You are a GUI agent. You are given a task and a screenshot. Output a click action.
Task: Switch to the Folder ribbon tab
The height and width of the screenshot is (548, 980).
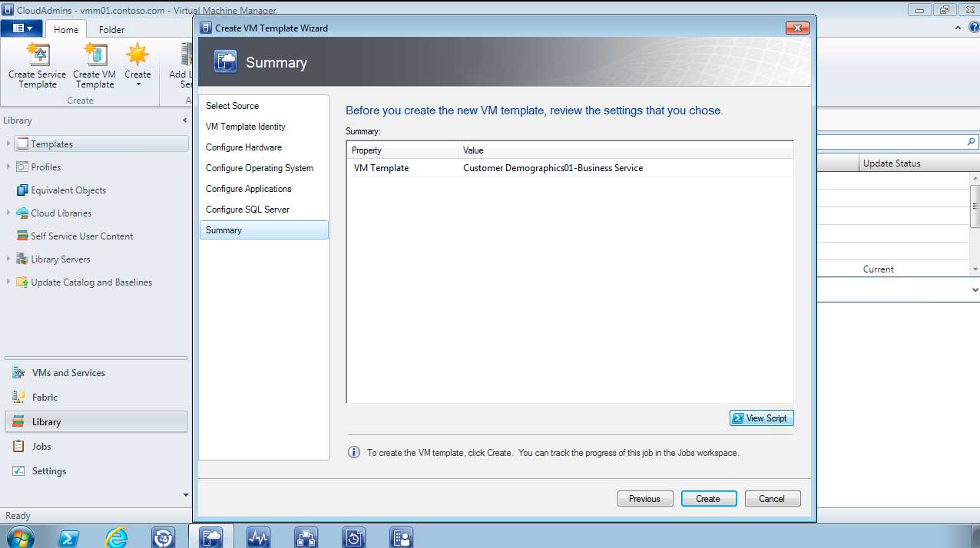(111, 29)
